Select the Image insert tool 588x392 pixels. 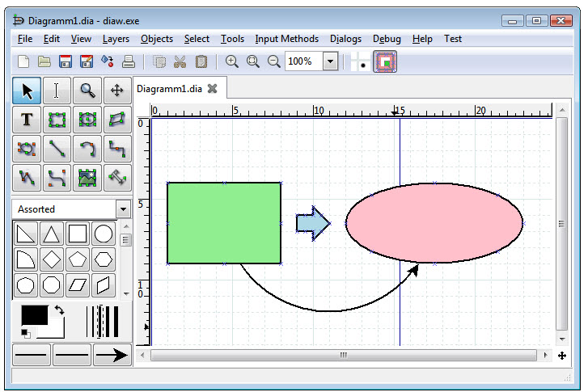click(87, 178)
